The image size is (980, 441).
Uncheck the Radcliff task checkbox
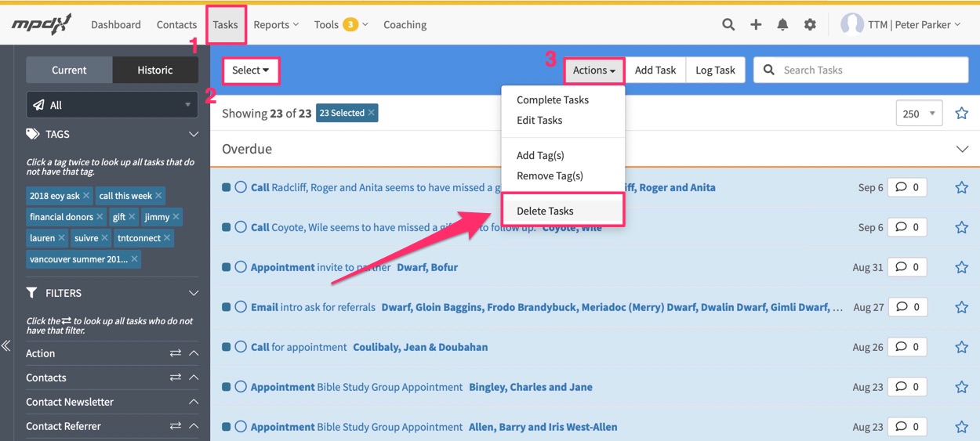coord(226,187)
